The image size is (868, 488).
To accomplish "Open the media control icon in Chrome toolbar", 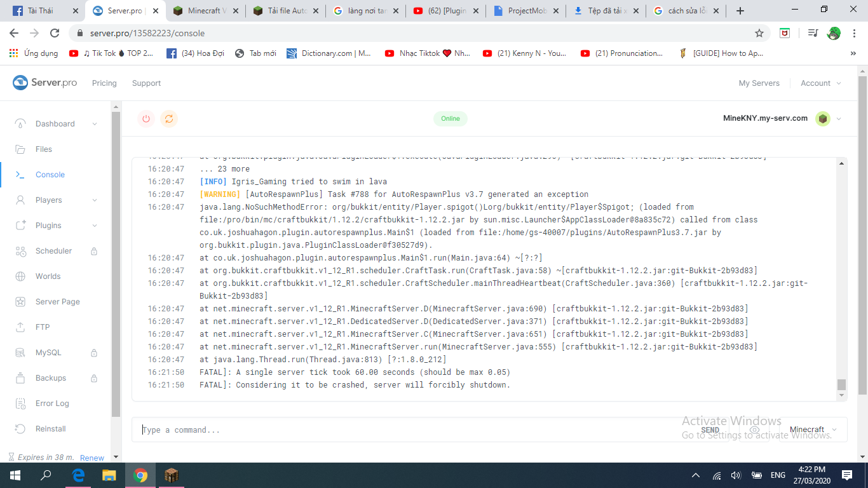I will [813, 33].
